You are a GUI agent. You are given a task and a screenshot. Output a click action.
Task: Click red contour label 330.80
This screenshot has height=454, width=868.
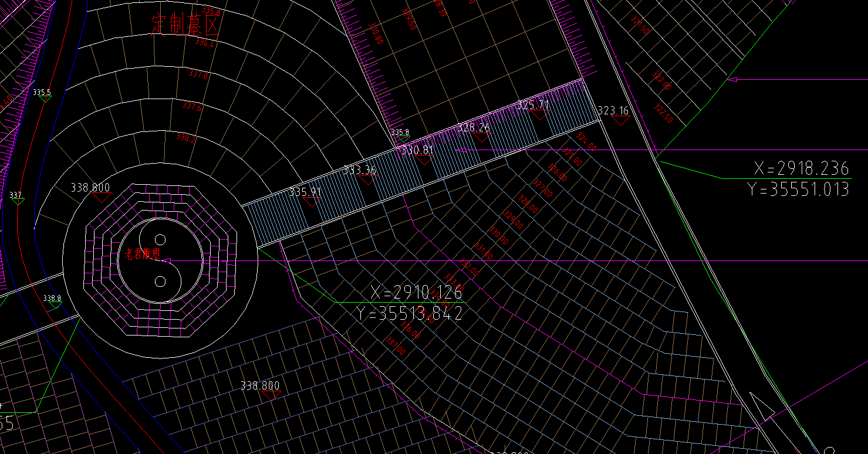click(376, 34)
